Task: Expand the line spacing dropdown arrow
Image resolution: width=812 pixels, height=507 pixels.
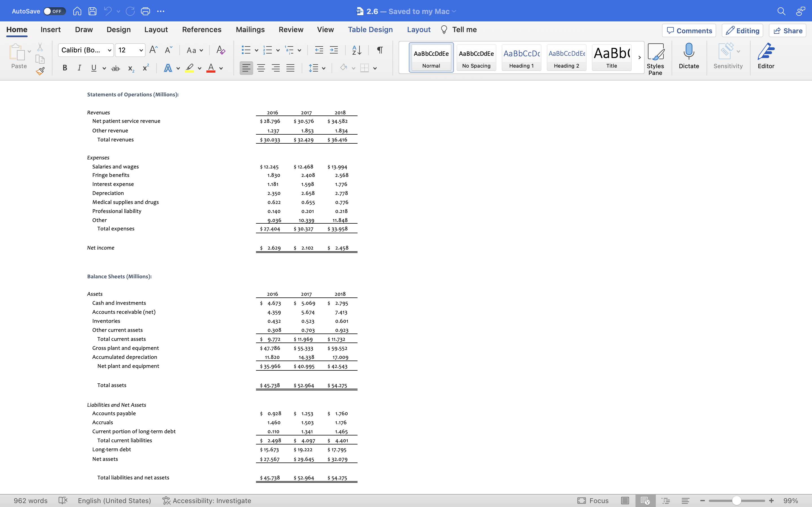Action: (x=323, y=68)
